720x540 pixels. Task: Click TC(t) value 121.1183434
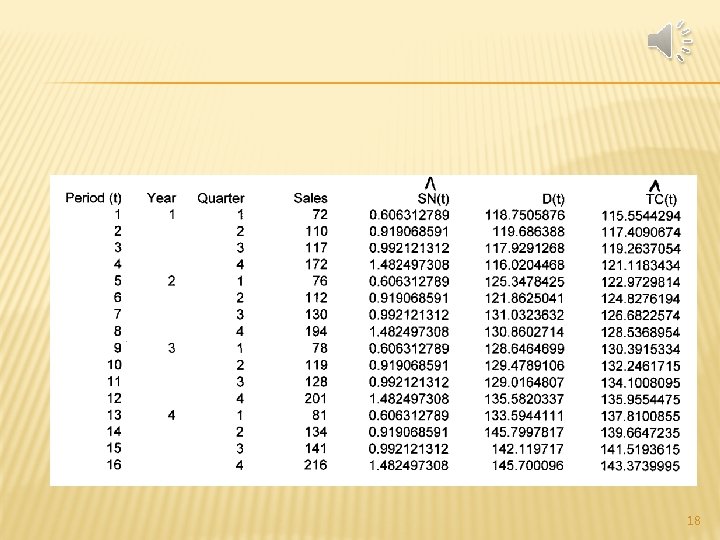click(641, 265)
